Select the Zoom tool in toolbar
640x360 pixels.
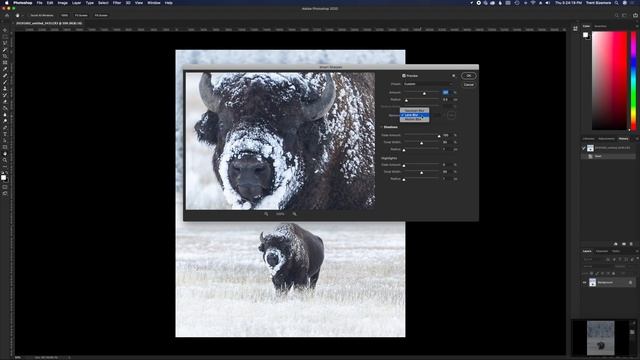[x=5, y=160]
